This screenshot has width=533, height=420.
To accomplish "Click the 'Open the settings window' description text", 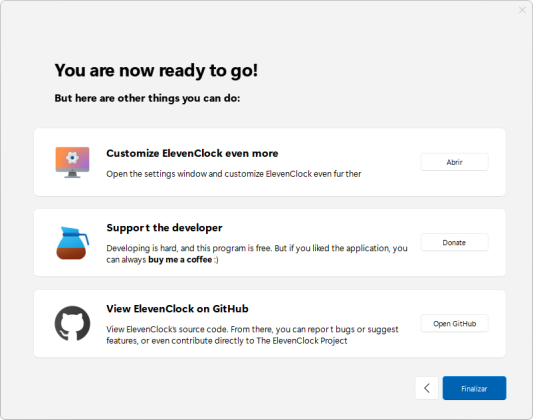I will click(x=234, y=174).
